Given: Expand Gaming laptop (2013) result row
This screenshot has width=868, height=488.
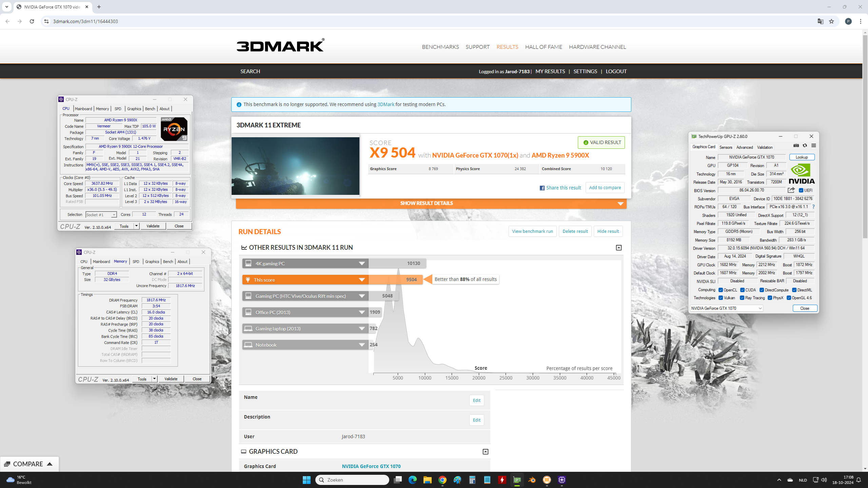Looking at the screenshot, I should (x=305, y=329).
